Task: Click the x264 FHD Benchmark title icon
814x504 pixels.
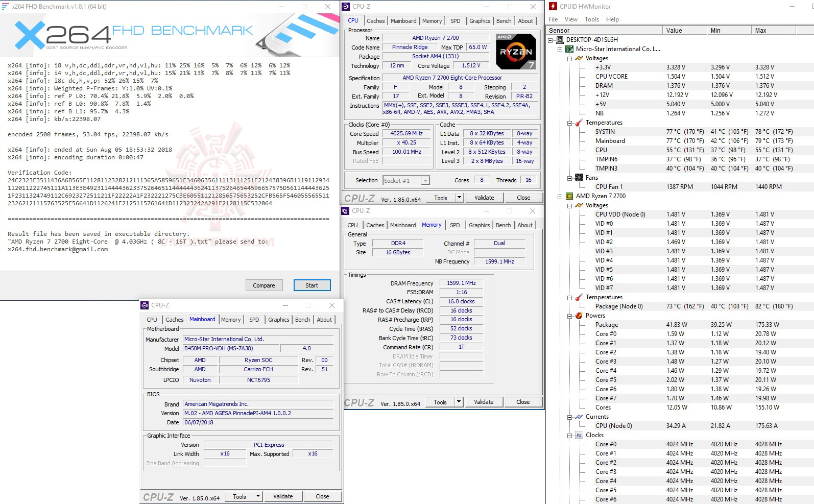Action: [x=5, y=7]
